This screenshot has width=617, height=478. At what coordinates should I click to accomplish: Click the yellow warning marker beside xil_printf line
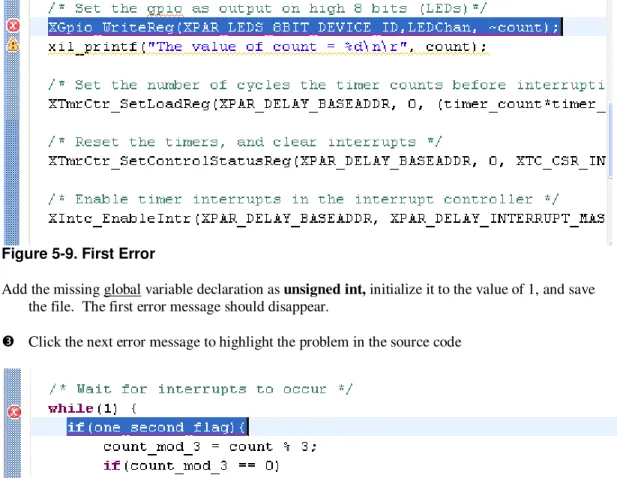pyautogui.click(x=13, y=45)
